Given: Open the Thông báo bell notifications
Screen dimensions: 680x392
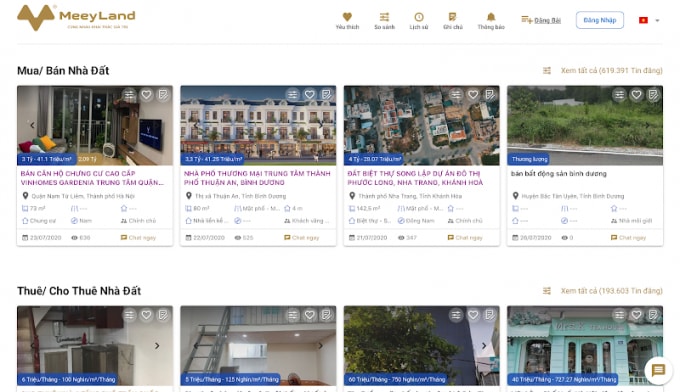Looking at the screenshot, I should tap(491, 20).
